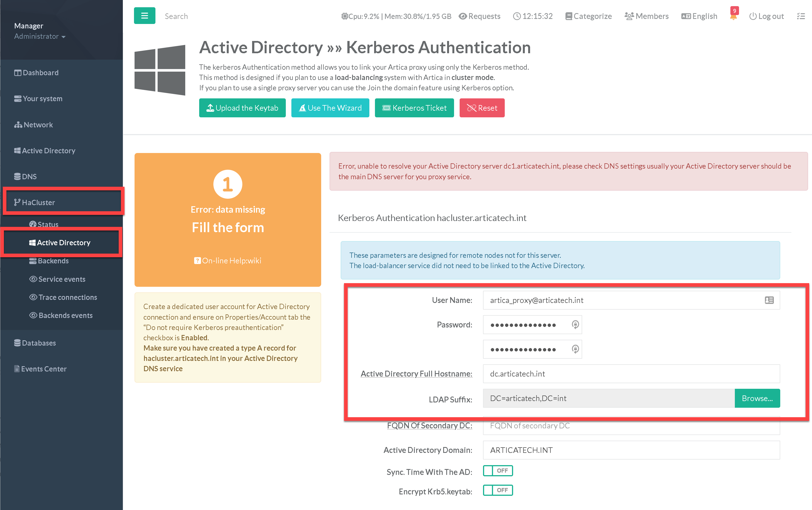Open the English language selector
812x510 pixels.
tap(699, 16)
